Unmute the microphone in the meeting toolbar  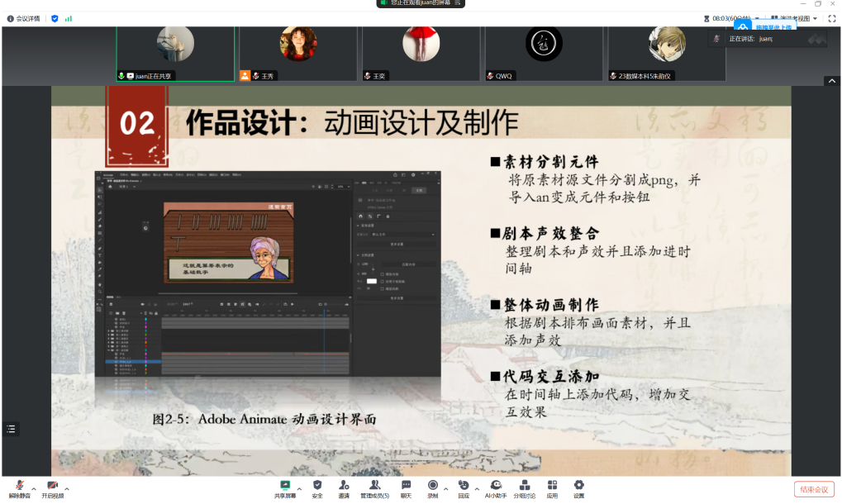click(19, 487)
